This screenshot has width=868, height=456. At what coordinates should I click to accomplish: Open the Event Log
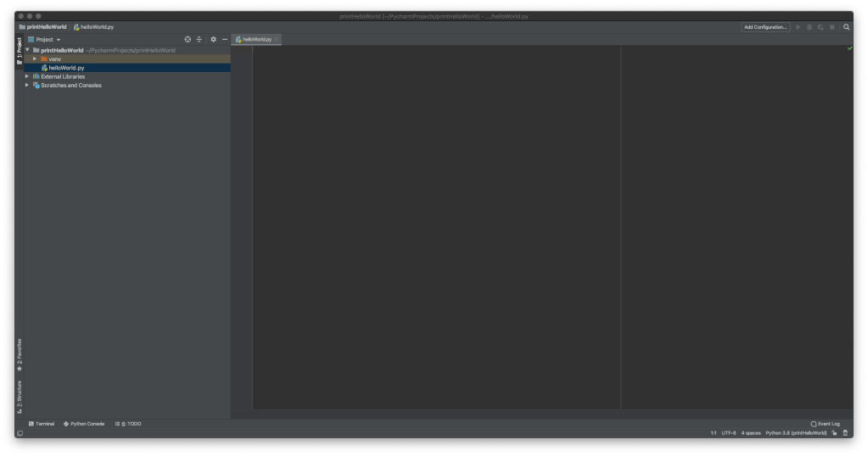pyautogui.click(x=825, y=423)
